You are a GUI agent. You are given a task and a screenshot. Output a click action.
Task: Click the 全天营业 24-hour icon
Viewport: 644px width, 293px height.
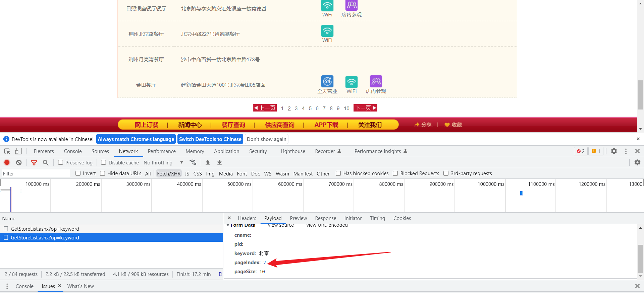pos(327,81)
